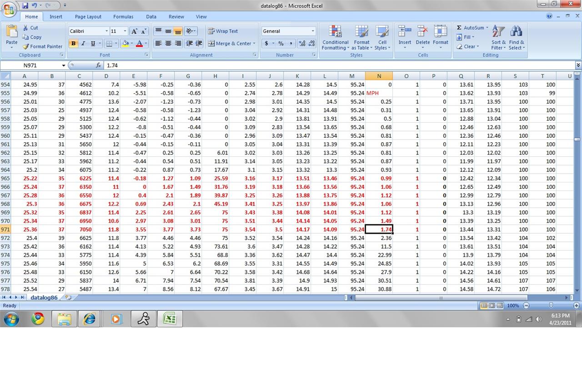Screen dimensions: 582x392
Task: Open the Fill dropdown
Action: pyautogui.click(x=465, y=37)
